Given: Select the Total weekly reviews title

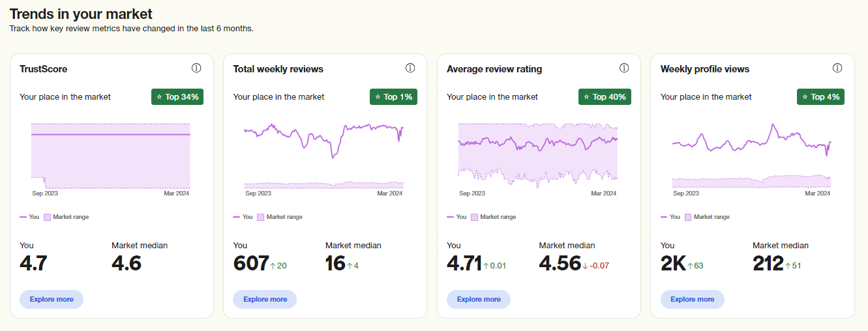Looking at the screenshot, I should (278, 69).
